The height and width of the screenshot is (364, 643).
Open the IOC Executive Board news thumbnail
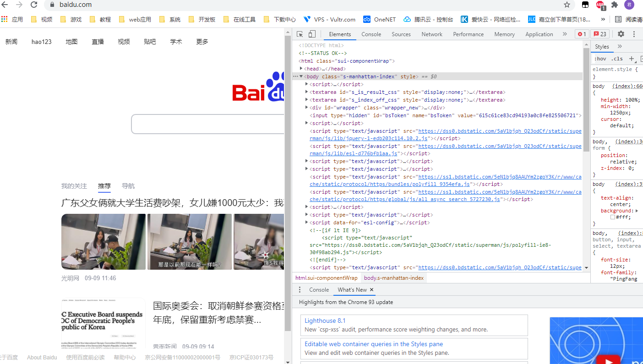[104, 323]
